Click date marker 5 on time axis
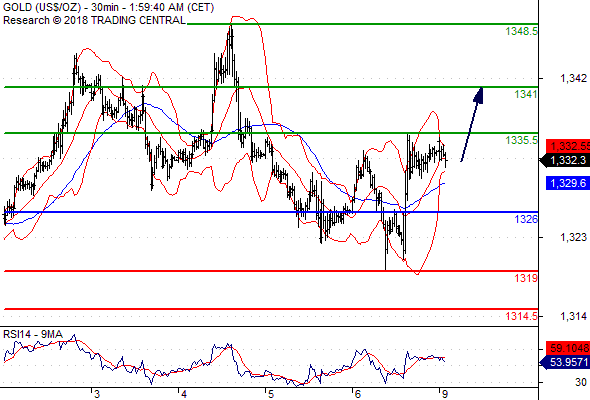The width and height of the screenshot is (590, 400). (x=271, y=394)
